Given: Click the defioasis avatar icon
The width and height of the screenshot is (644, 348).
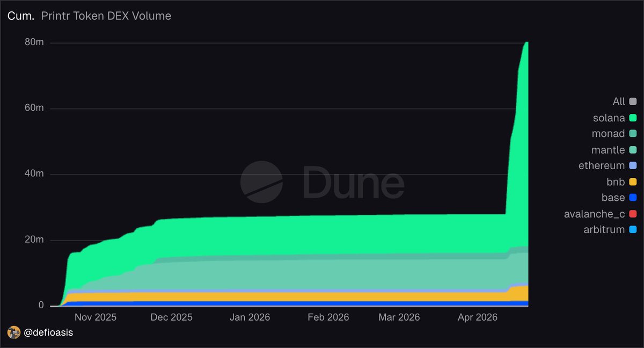Looking at the screenshot, I should tap(13, 332).
